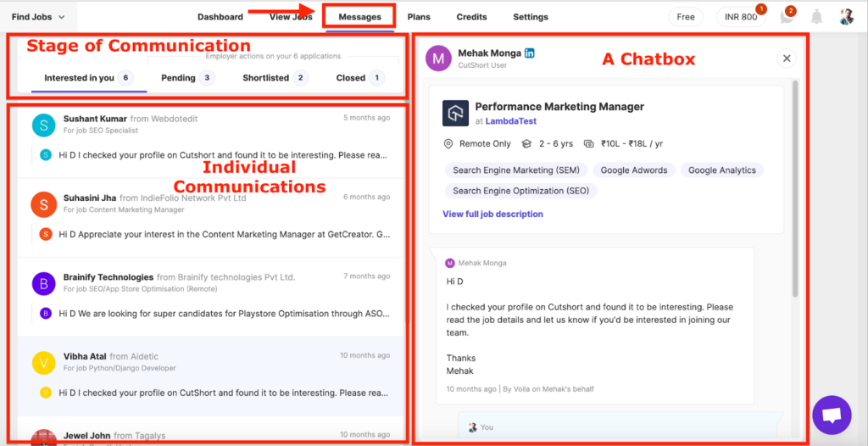The width and height of the screenshot is (868, 446).
Task: Click the 'For job SEO Specialist' text
Action: point(101,131)
